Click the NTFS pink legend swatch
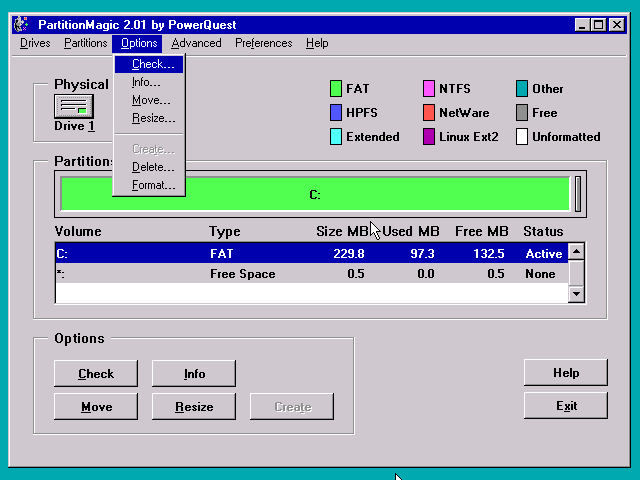Image resolution: width=640 pixels, height=480 pixels. pos(429,89)
